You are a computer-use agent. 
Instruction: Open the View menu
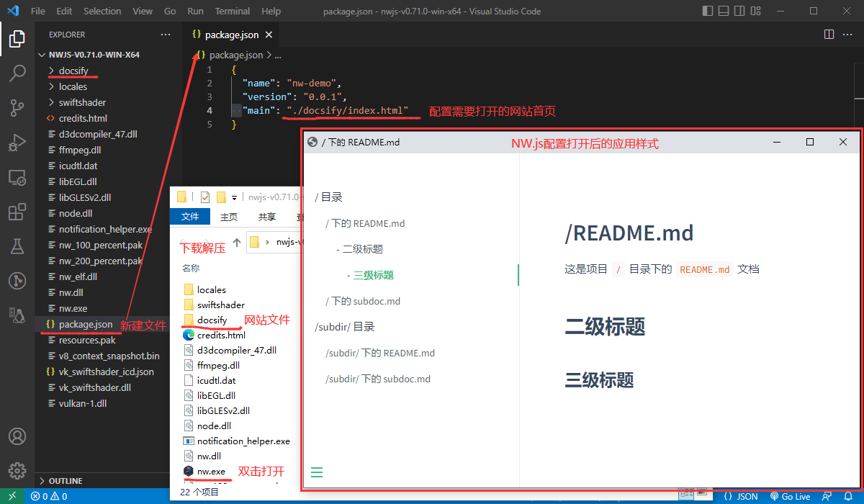[x=143, y=12]
